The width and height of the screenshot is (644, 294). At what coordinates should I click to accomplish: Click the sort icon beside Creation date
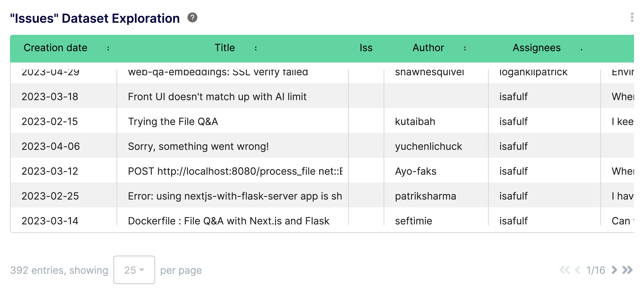108,48
